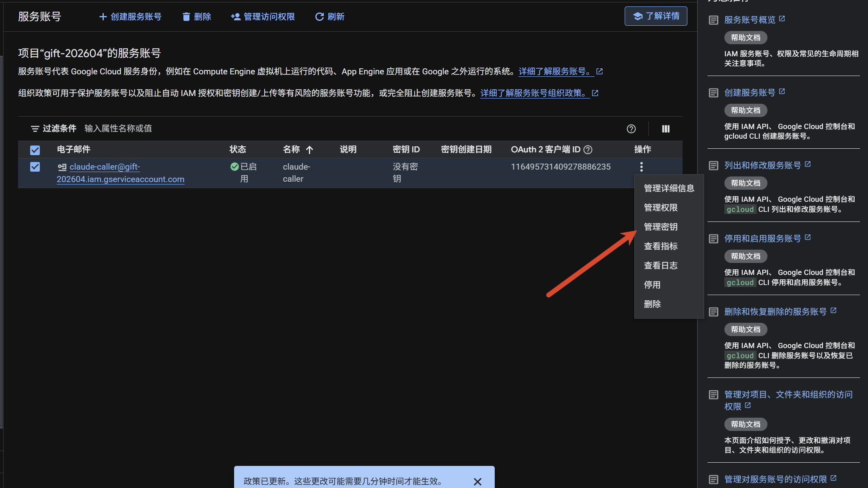Screen dimensions: 868x488
Task: Click OAuth 2 客户端 ID help icon
Action: pos(588,150)
